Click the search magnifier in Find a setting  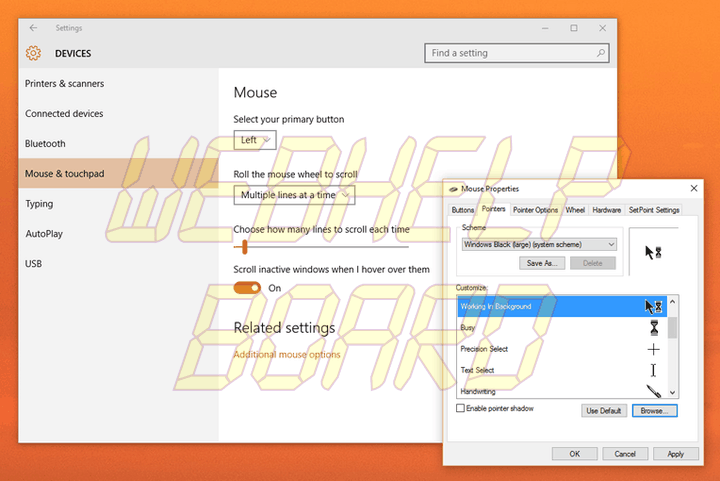pos(600,53)
